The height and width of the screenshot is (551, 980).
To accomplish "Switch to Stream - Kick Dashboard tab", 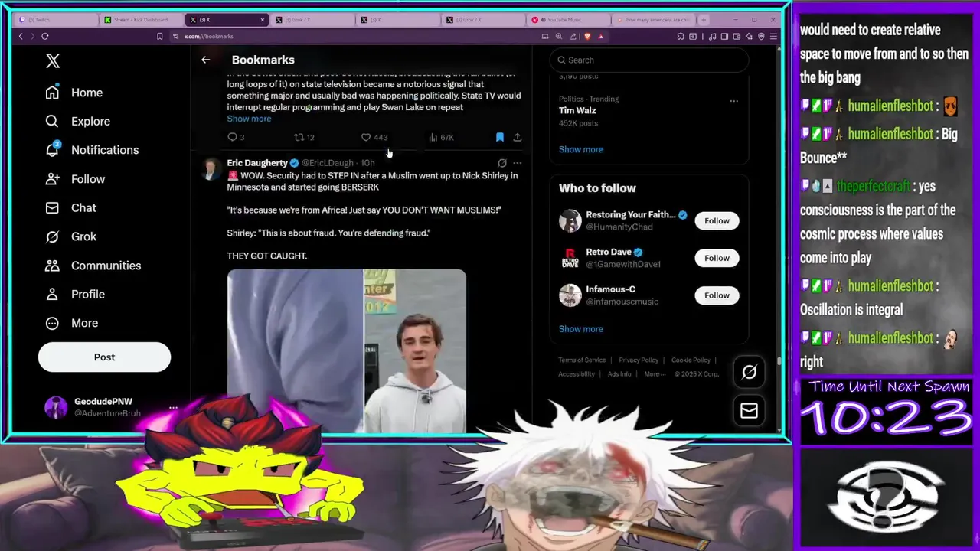I will pos(142,20).
